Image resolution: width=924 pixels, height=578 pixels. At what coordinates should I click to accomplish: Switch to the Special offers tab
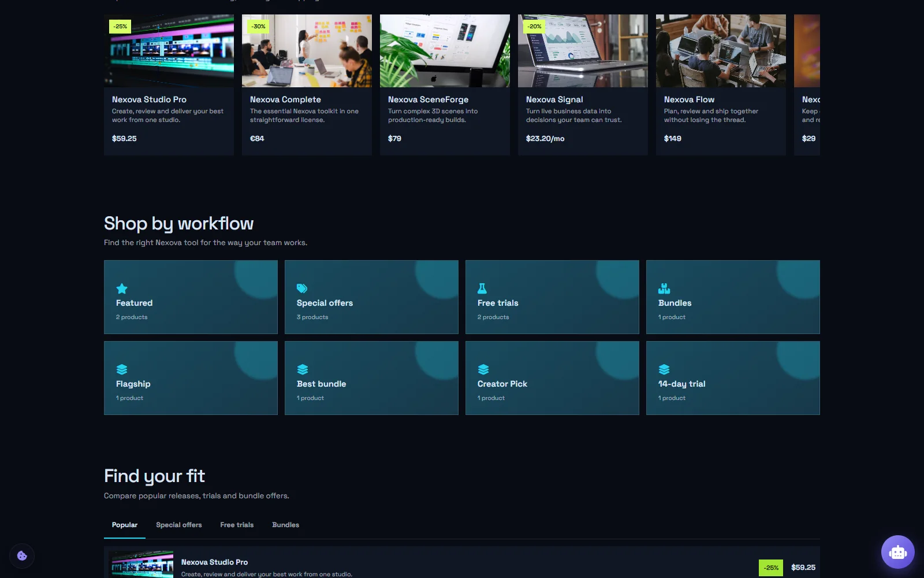(179, 525)
